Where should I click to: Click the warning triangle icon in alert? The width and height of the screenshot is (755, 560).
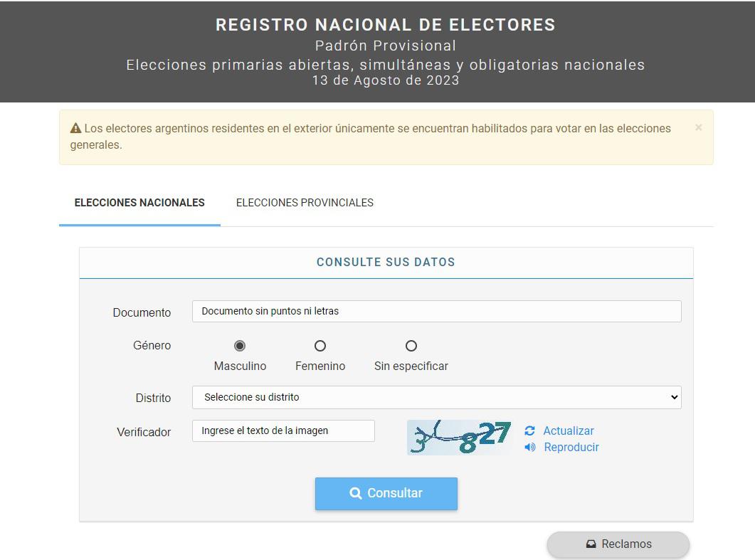pos(75,129)
